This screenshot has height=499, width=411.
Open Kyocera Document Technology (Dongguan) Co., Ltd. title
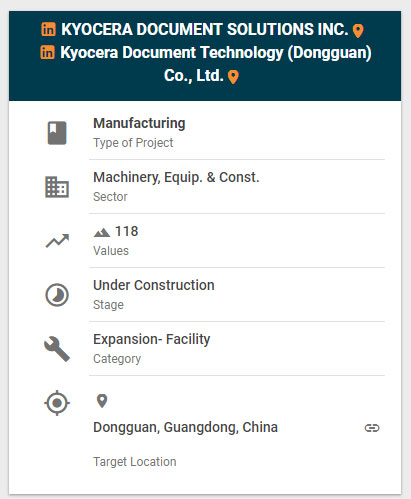click(x=216, y=64)
